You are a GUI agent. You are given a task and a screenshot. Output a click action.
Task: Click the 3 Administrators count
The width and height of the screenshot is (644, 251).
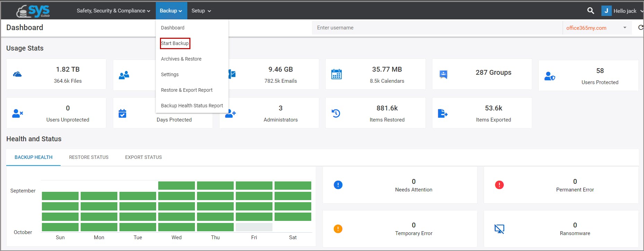click(x=281, y=108)
